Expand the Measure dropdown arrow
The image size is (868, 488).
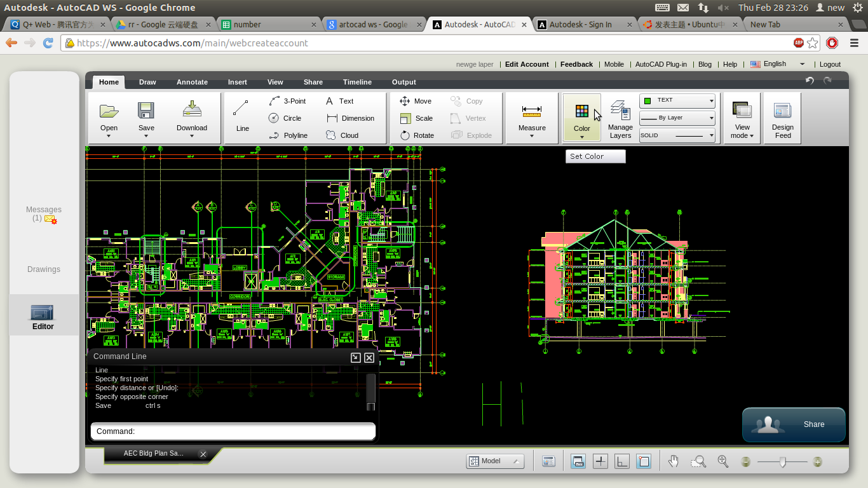point(532,135)
